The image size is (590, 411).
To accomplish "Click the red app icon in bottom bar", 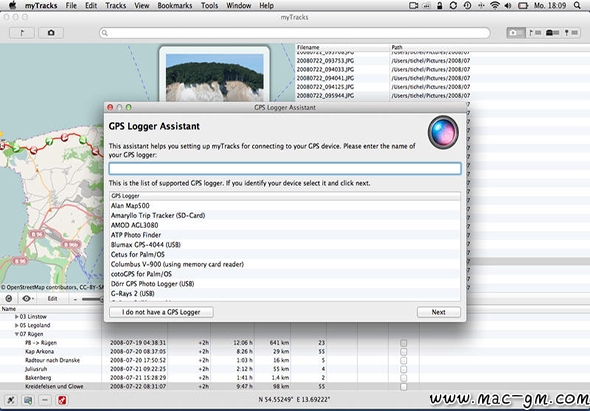I will point(62,400).
